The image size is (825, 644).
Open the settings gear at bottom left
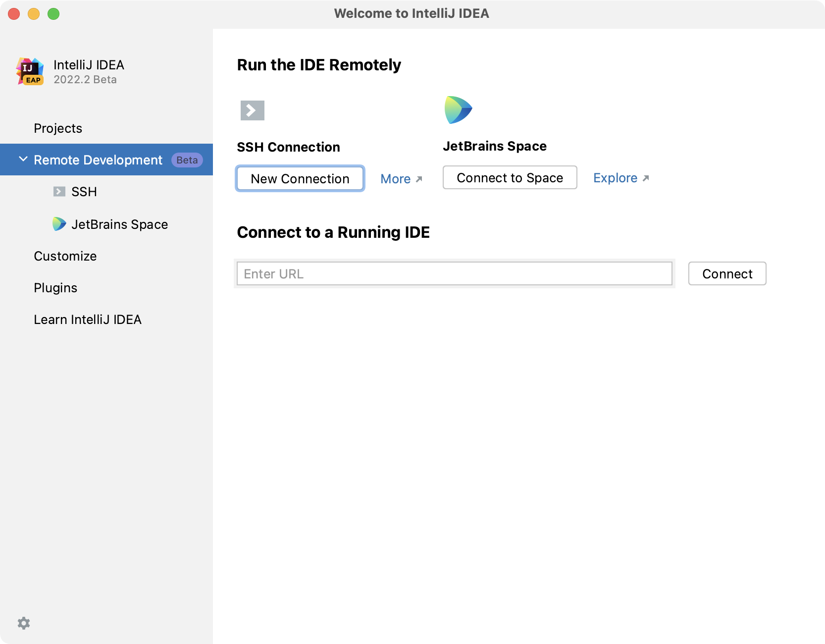coord(24,623)
